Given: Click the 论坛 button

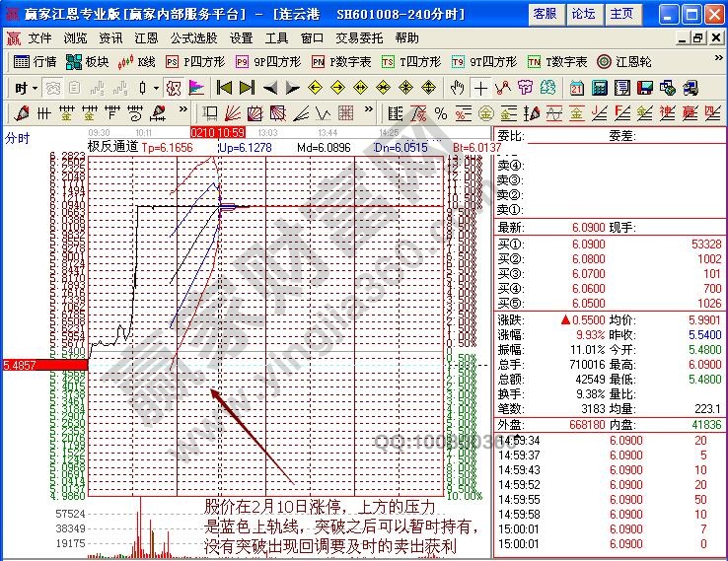Looking at the screenshot, I should [x=583, y=13].
